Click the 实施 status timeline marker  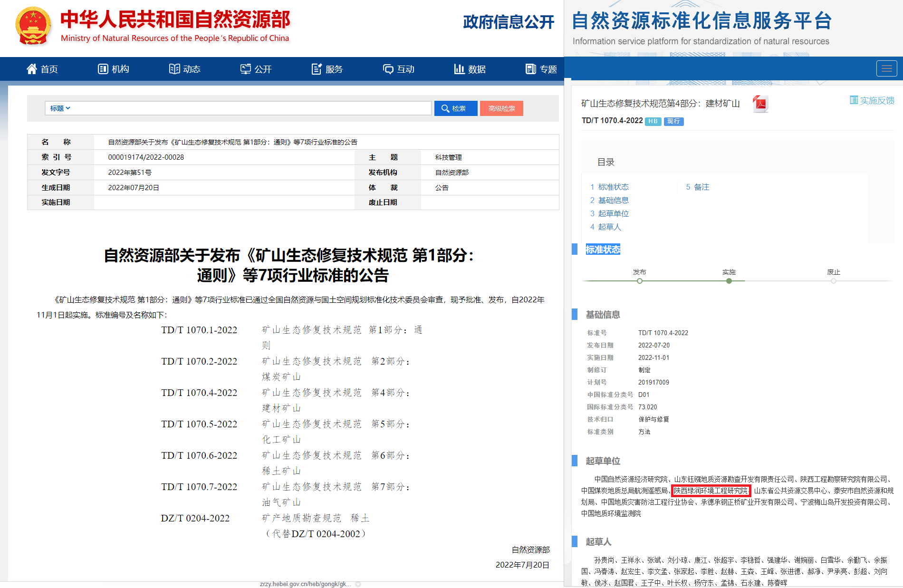click(x=729, y=281)
